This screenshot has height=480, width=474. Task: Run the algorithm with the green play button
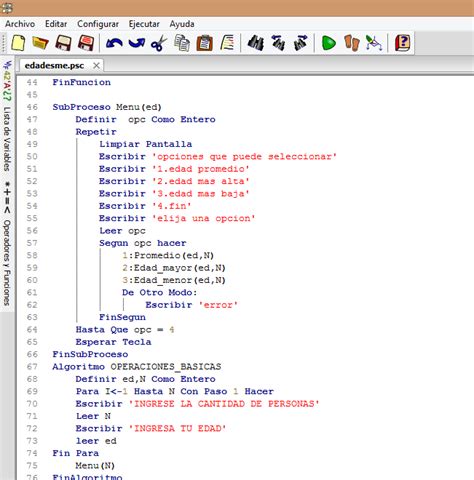329,43
